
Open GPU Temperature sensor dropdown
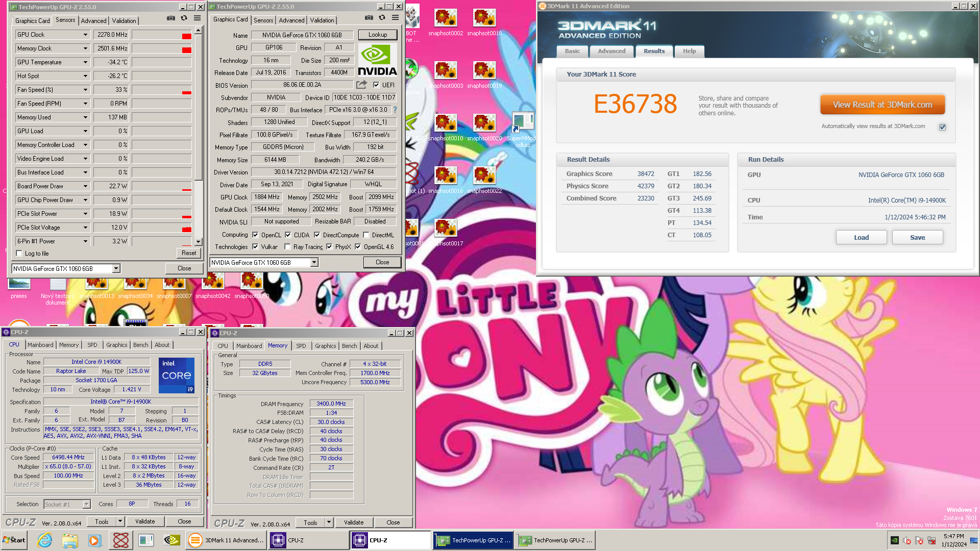coord(85,62)
